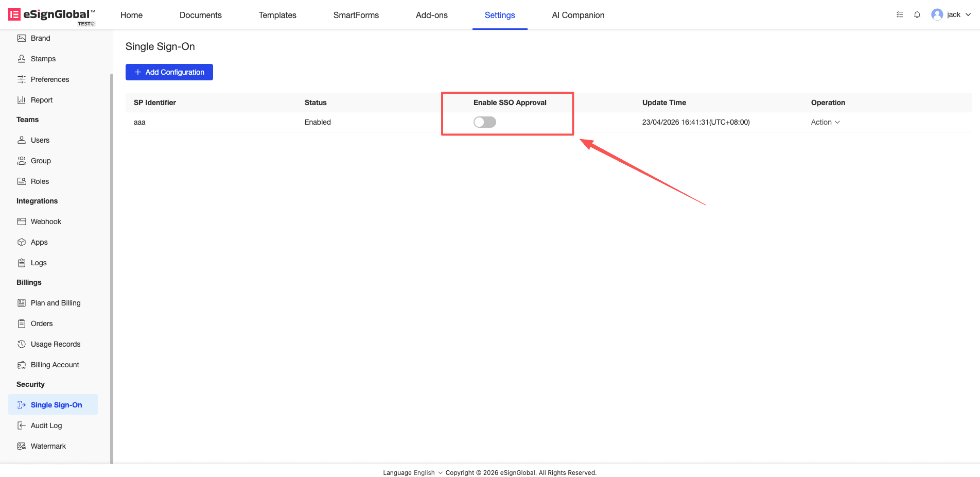
Task: Click the Enabled status cell
Action: point(318,122)
